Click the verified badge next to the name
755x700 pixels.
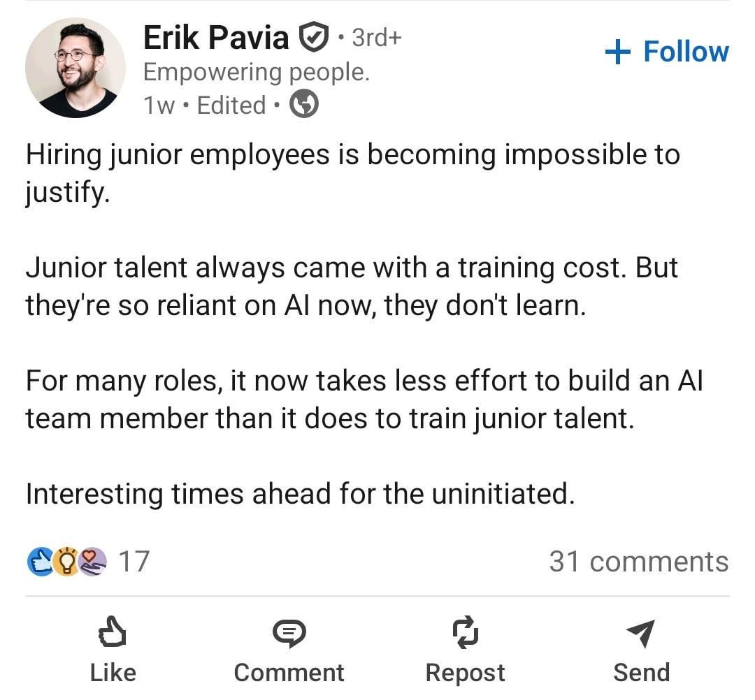point(314,37)
